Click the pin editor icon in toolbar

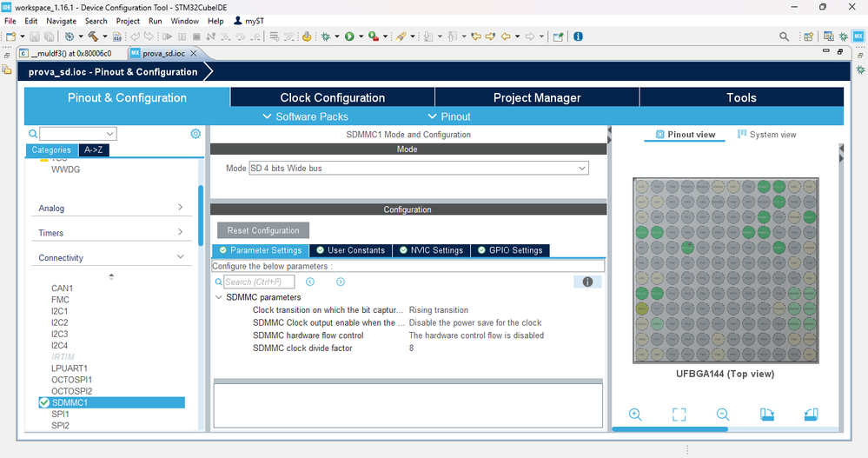[x=558, y=37]
